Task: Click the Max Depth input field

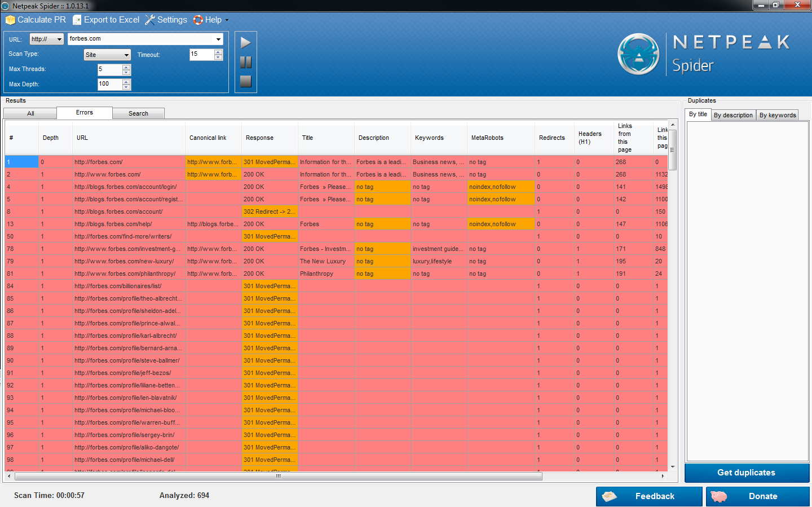Action: tap(110, 84)
